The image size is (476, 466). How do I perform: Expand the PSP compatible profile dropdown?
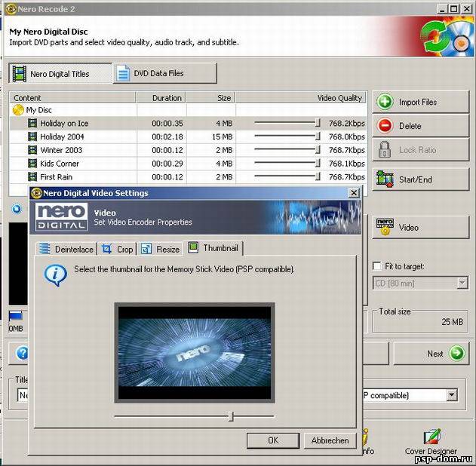(x=451, y=395)
